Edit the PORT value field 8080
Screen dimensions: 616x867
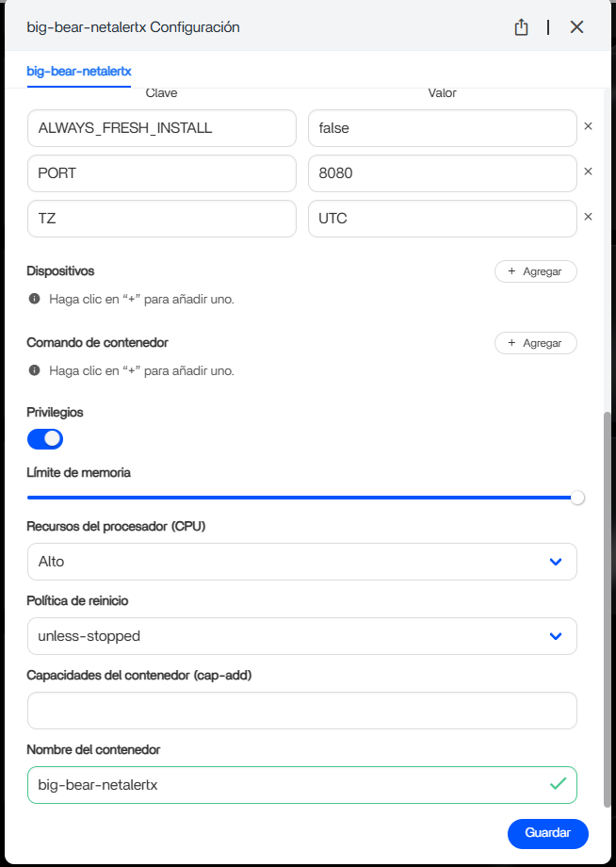pyautogui.click(x=442, y=173)
